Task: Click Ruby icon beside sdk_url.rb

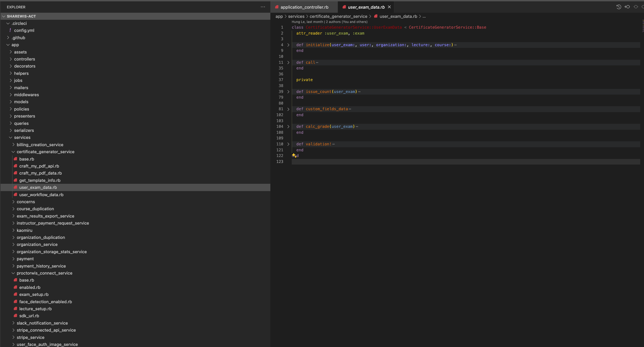Action: (15, 316)
